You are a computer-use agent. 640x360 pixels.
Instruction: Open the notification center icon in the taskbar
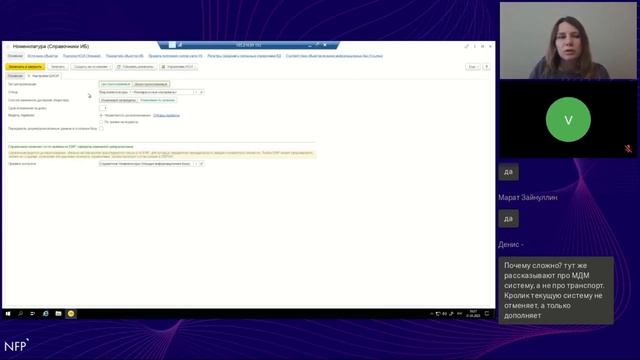tap(487, 313)
